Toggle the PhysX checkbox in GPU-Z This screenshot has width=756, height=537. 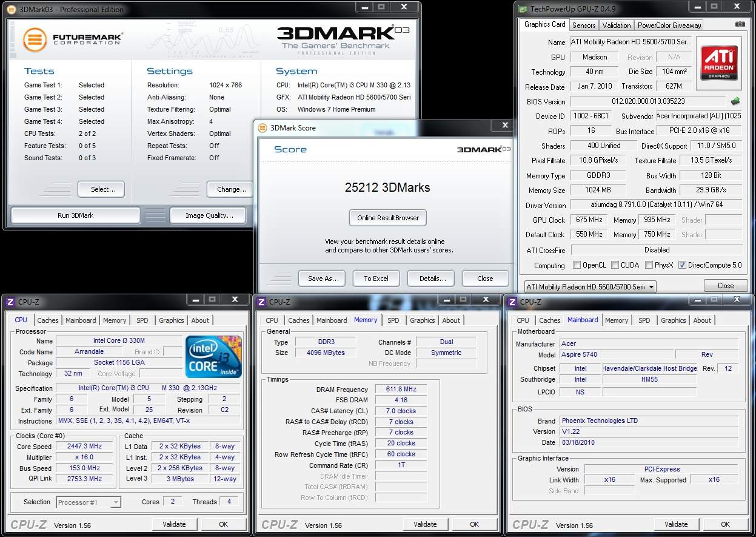(x=649, y=265)
